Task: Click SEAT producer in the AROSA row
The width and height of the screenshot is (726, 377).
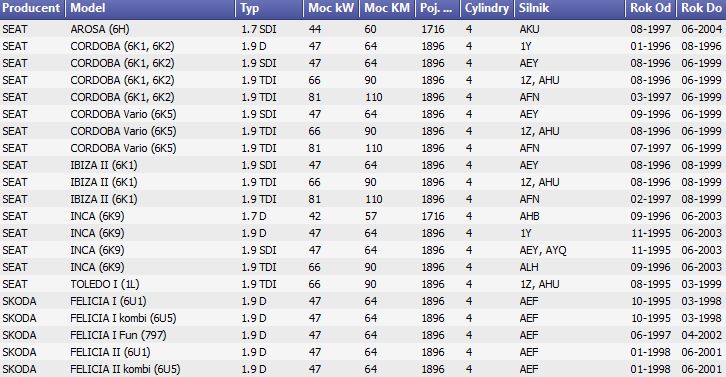Action: coord(15,29)
